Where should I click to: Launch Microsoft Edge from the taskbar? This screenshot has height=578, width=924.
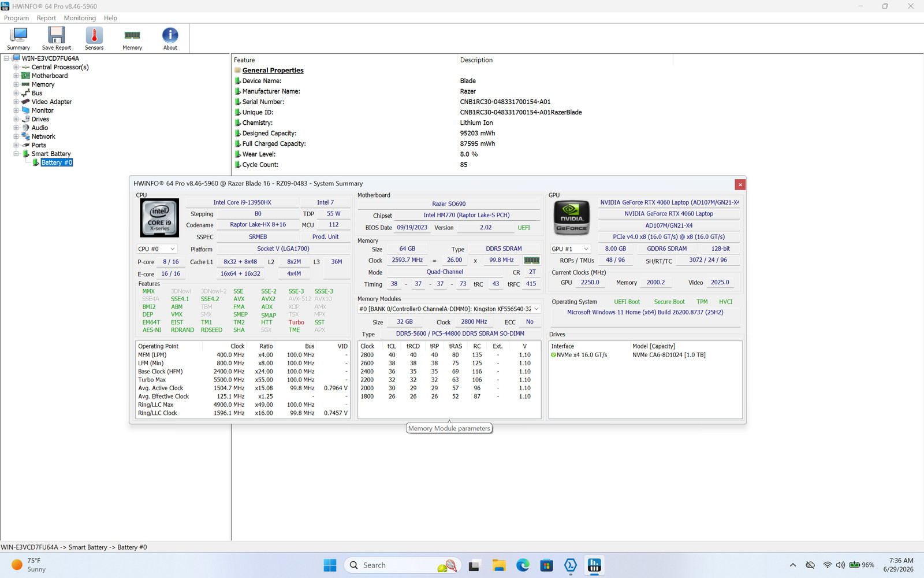coord(523,565)
